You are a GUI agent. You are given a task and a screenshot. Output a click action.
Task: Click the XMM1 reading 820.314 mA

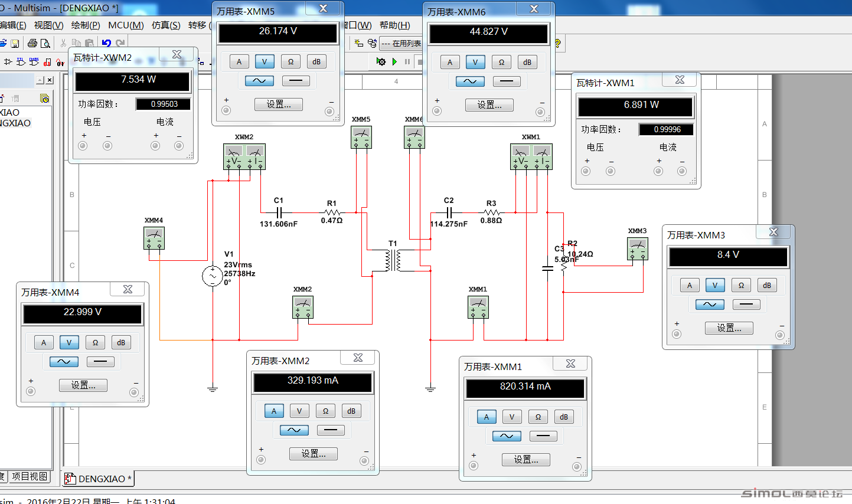[x=525, y=388]
